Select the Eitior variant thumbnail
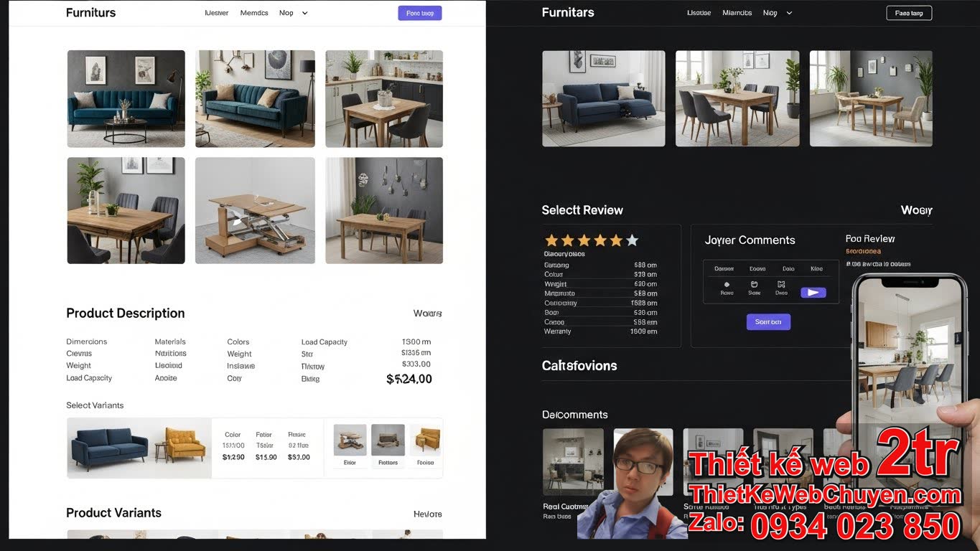Image resolution: width=980 pixels, height=551 pixels. pyautogui.click(x=350, y=440)
